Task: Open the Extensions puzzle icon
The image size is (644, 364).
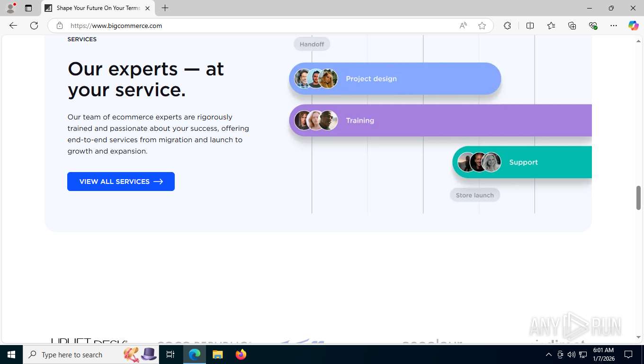Action: coord(507,26)
